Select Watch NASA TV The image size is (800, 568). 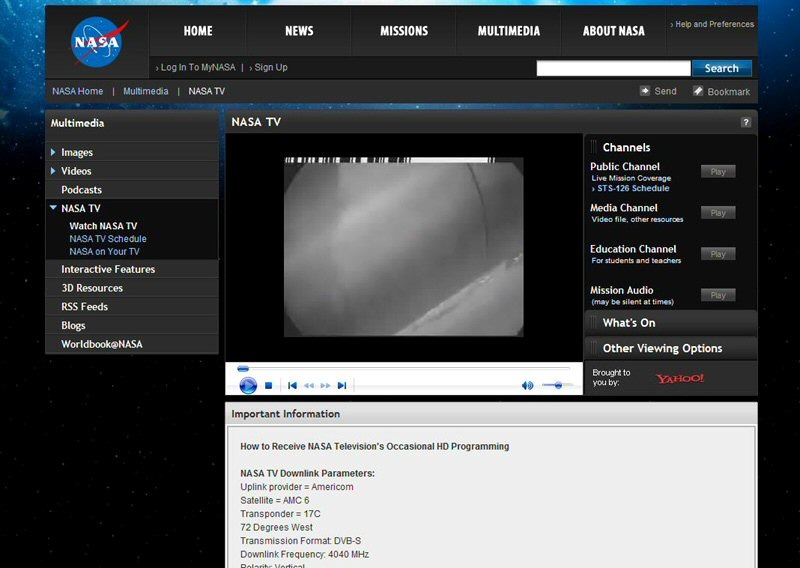pos(103,226)
